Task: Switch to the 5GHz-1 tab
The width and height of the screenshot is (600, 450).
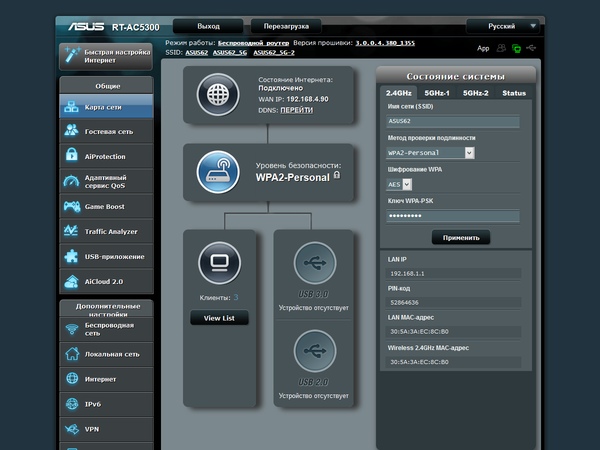Action: [437, 93]
